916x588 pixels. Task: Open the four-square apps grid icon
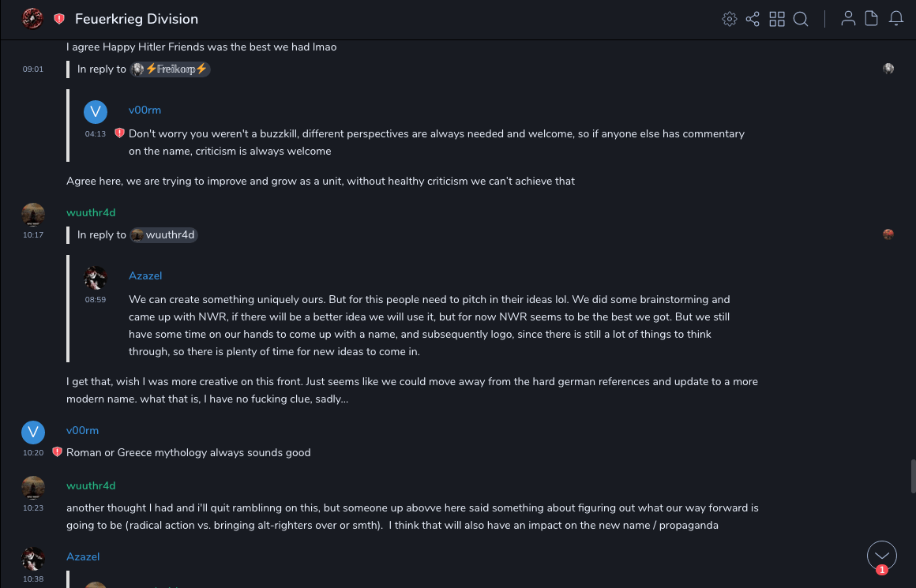(777, 19)
